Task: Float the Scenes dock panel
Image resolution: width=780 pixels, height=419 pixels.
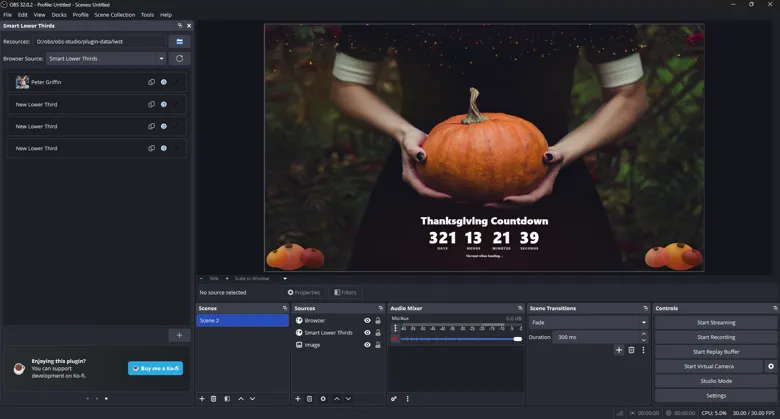Action: point(285,308)
